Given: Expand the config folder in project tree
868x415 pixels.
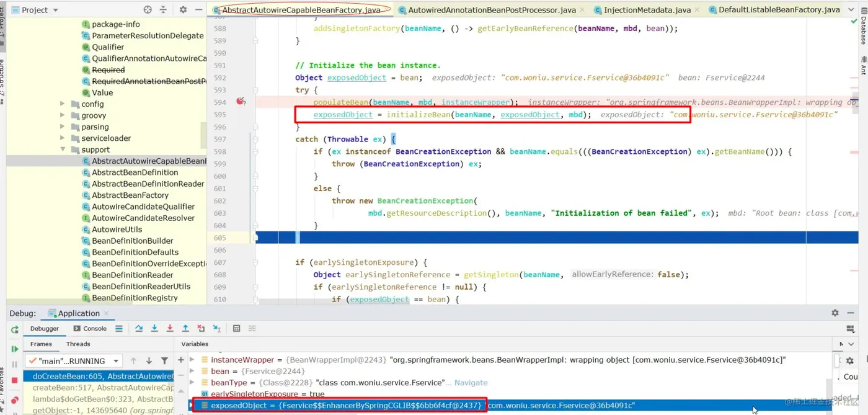Looking at the screenshot, I should tap(63, 104).
